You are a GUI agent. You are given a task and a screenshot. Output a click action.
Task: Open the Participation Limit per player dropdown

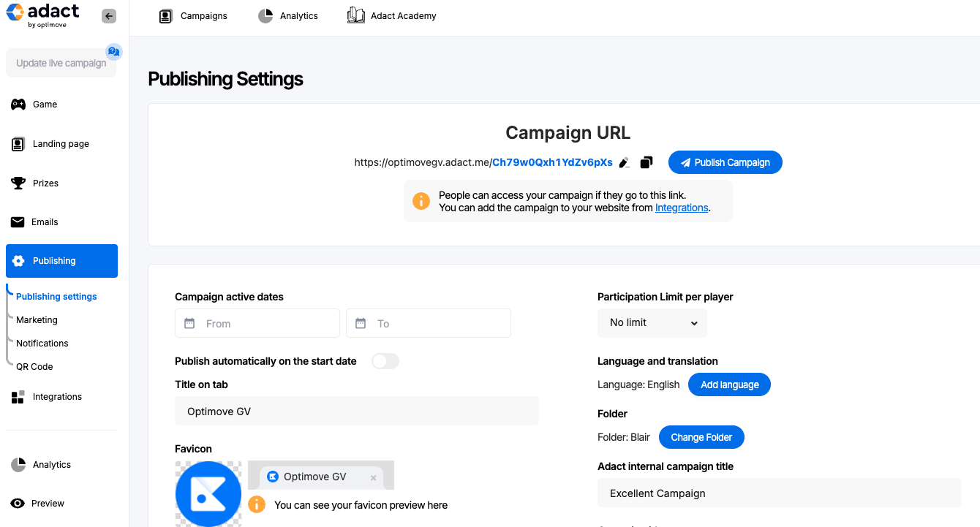[x=652, y=323]
